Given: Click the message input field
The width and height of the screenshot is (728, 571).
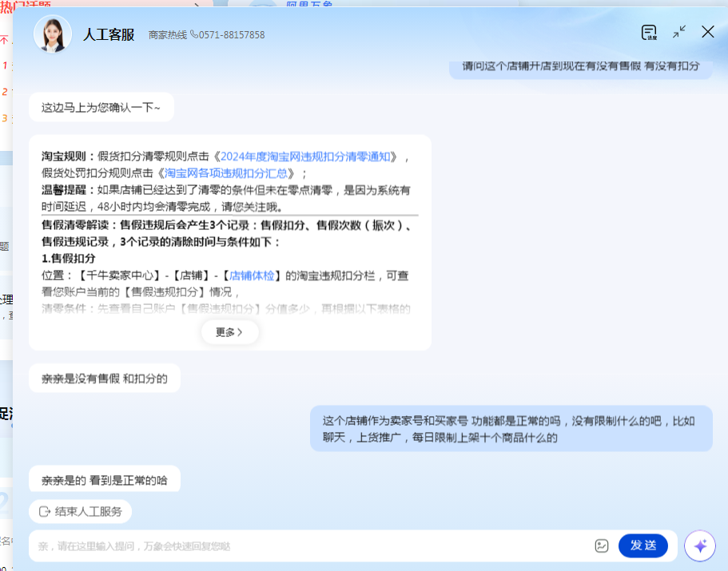Looking at the screenshot, I should [x=311, y=546].
